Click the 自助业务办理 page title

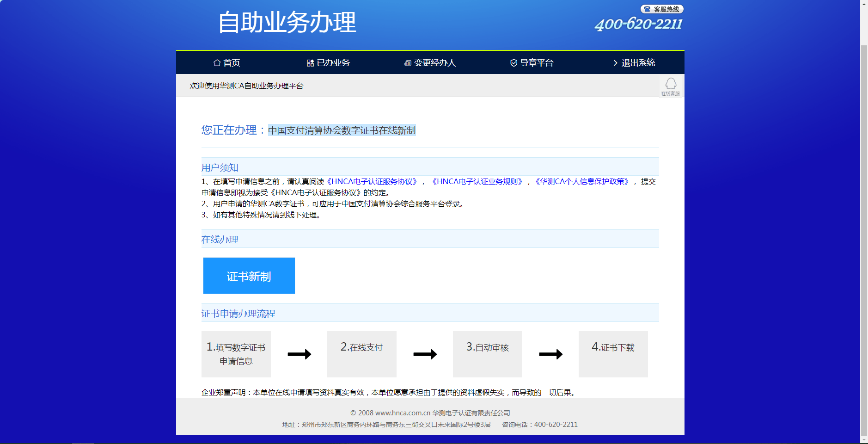287,22
